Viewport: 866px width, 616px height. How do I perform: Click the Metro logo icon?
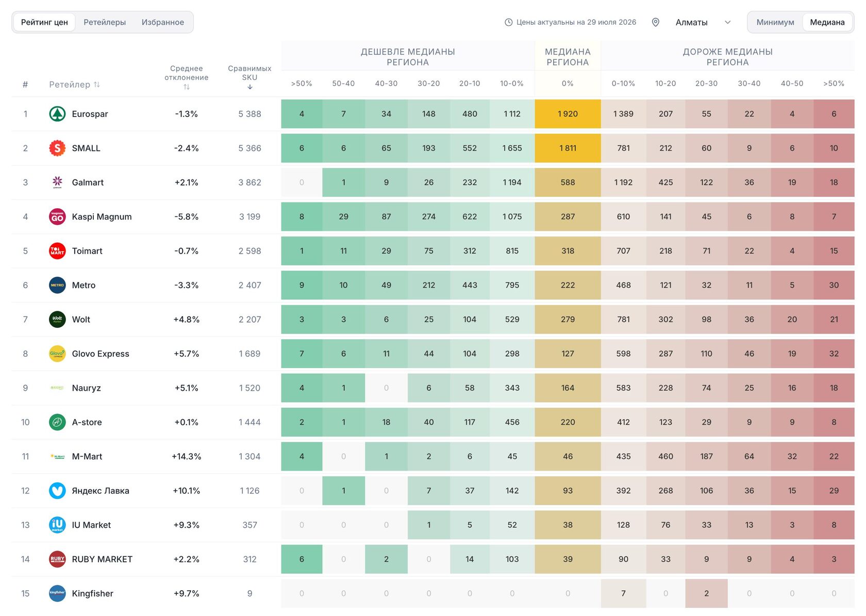coord(57,286)
